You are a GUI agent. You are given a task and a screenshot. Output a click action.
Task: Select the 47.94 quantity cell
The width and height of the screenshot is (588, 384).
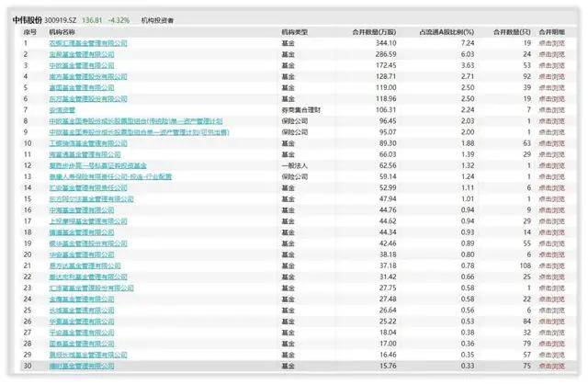tap(388, 198)
